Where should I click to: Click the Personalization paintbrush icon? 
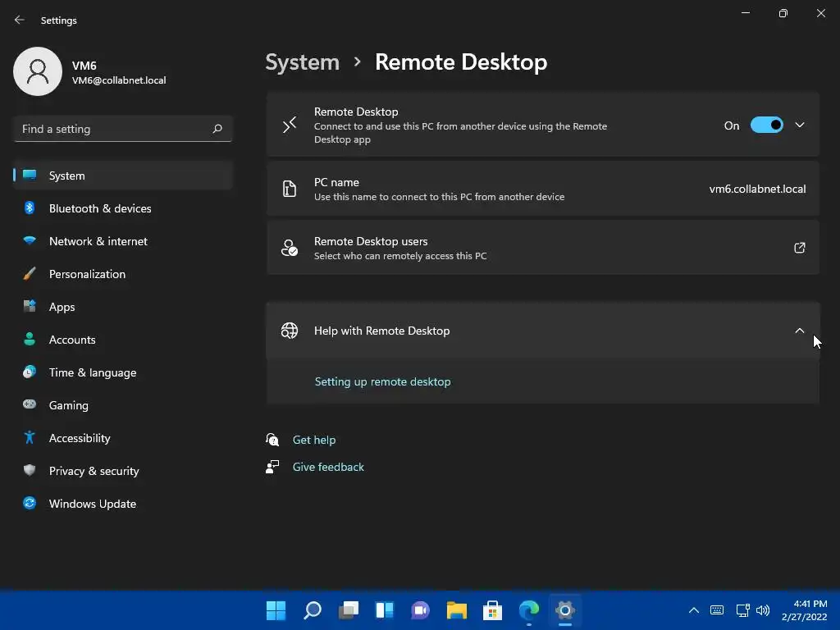pos(30,274)
